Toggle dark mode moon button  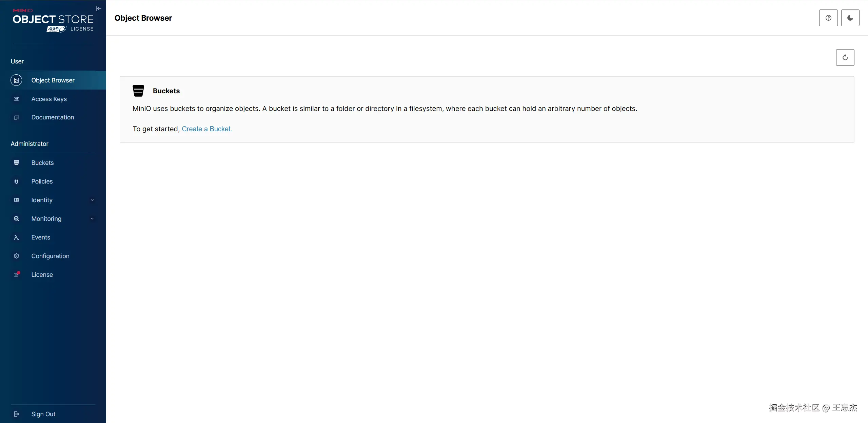(x=850, y=18)
